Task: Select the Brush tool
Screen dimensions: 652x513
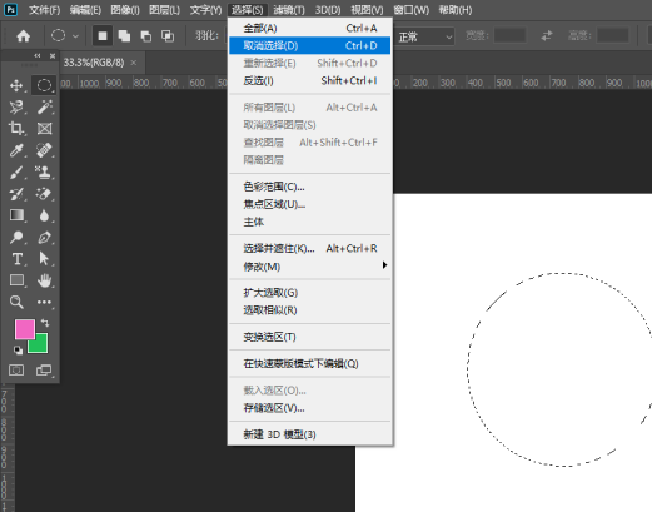Action: pos(17,172)
